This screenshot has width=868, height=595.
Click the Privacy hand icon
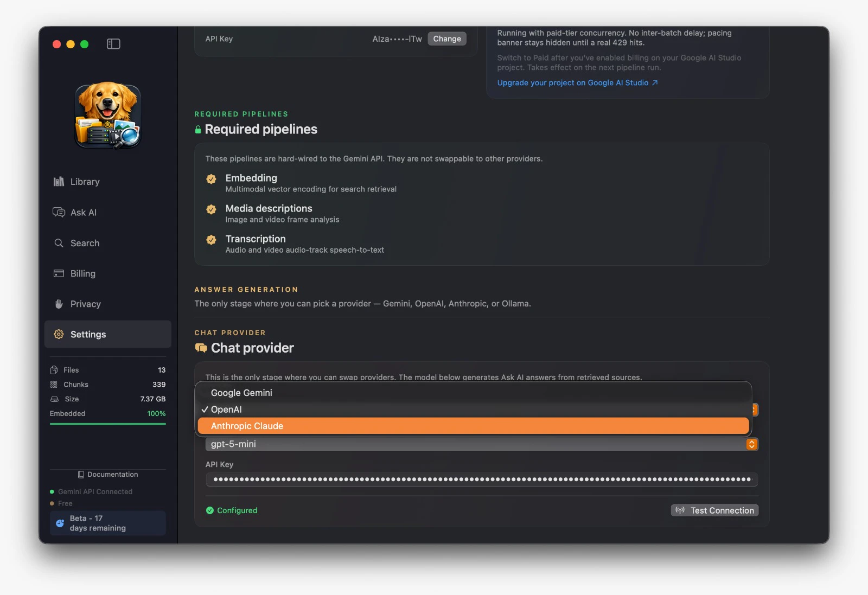click(59, 304)
